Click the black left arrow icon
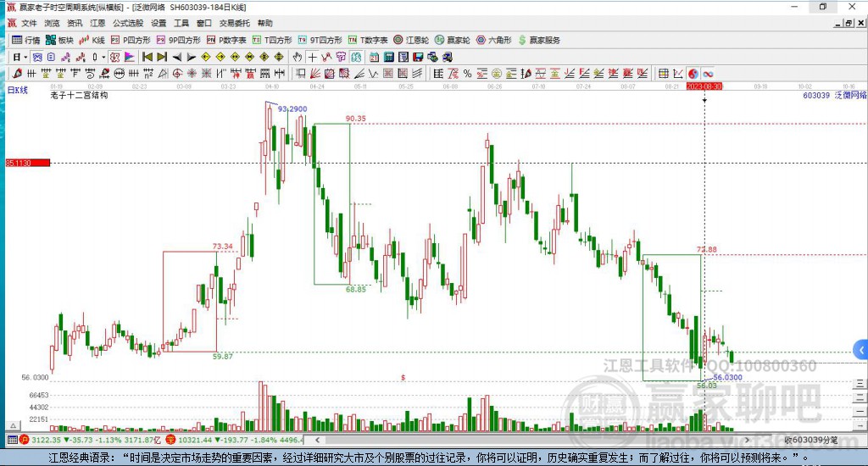This screenshot has height=466, width=868. [x=177, y=57]
